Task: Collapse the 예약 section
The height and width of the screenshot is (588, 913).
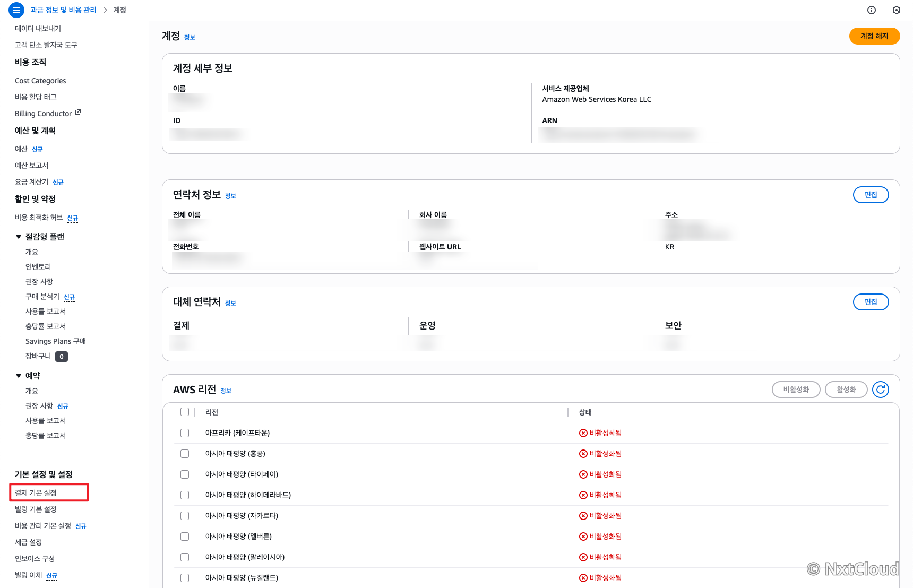Action: tap(19, 376)
